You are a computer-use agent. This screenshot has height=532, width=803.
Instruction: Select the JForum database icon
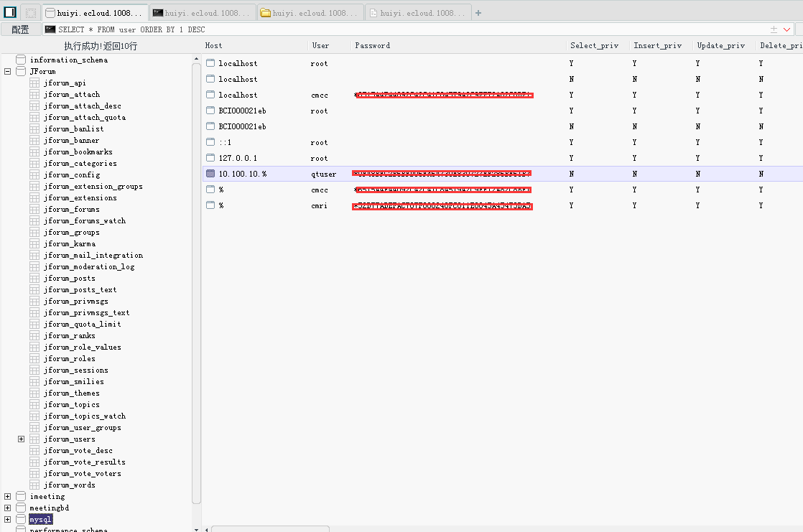[21, 71]
